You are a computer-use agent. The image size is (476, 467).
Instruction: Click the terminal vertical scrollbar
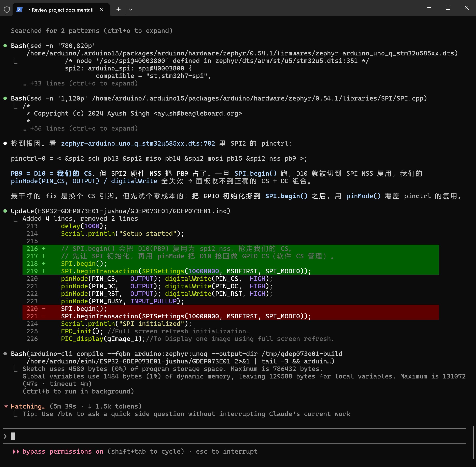(x=473, y=442)
